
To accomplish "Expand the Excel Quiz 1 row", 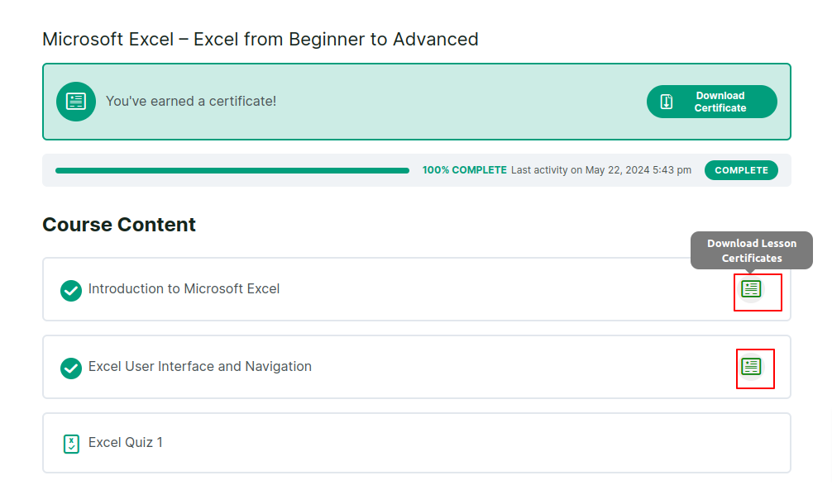I will (x=331, y=443).
